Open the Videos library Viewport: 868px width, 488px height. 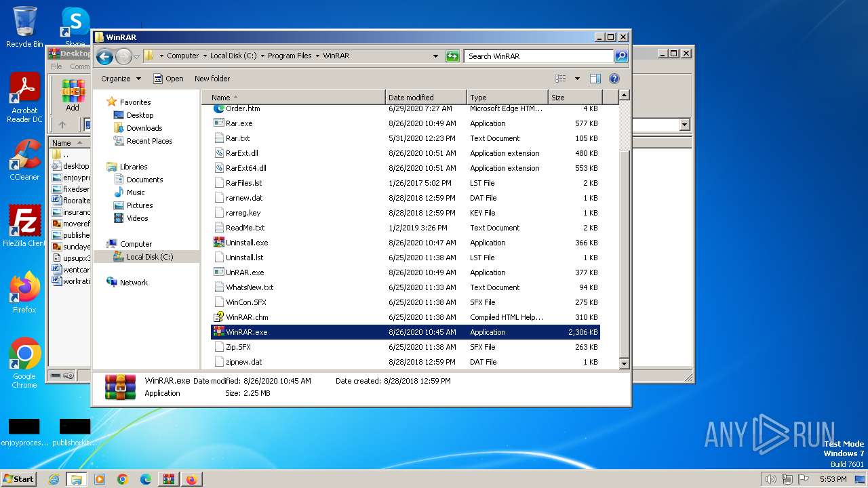coord(137,218)
